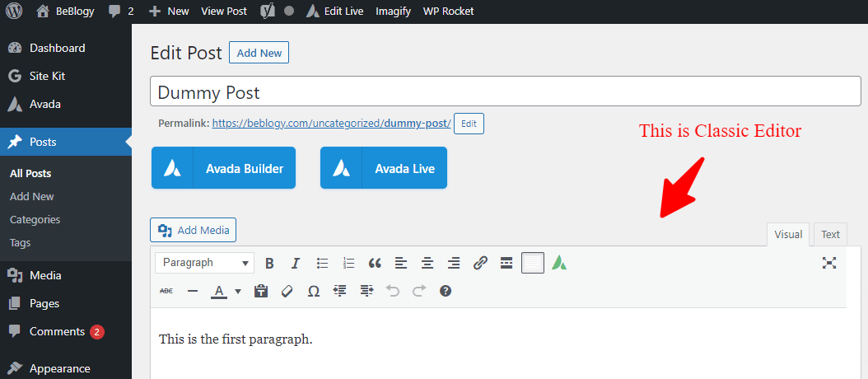Open BeBlogy site home link
This screenshot has height=379, width=868.
pos(65,11)
